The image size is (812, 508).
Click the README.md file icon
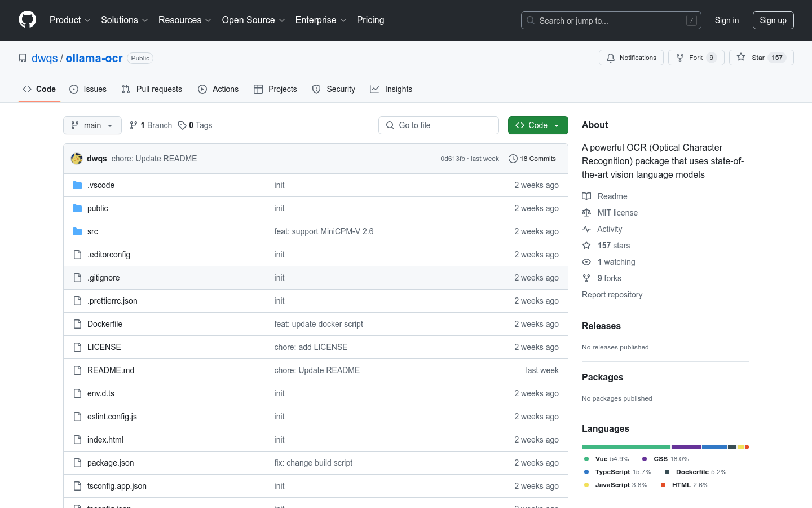click(x=77, y=370)
